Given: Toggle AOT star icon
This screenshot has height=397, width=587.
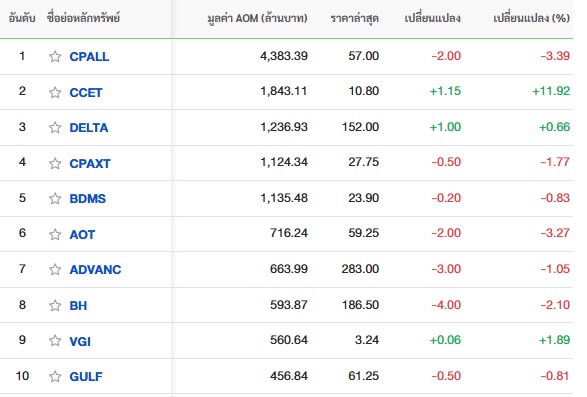Looking at the screenshot, I should tap(55, 234).
